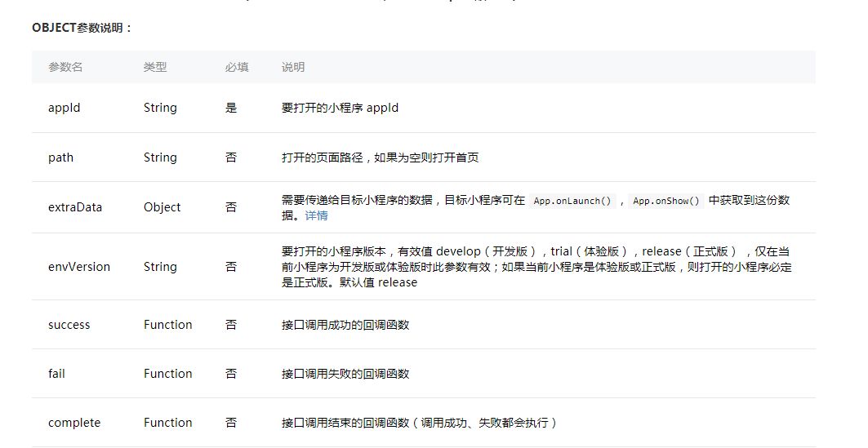Click the Object type cell for extraData
The width and height of the screenshot is (868, 448).
[162, 207]
